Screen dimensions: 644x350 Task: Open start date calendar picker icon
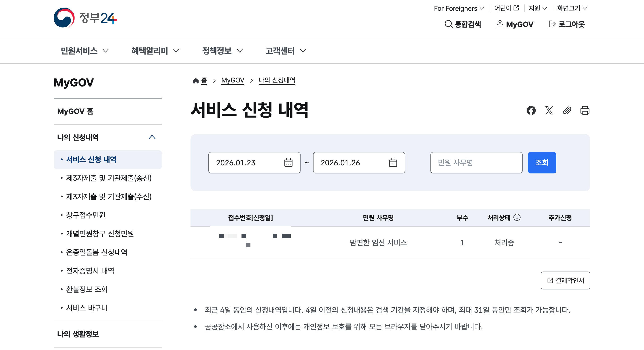coord(288,163)
